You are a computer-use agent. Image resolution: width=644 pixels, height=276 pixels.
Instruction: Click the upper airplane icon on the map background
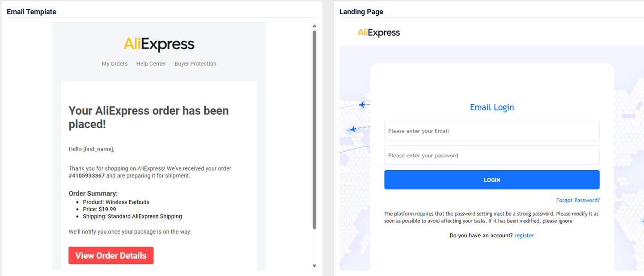tap(362, 105)
